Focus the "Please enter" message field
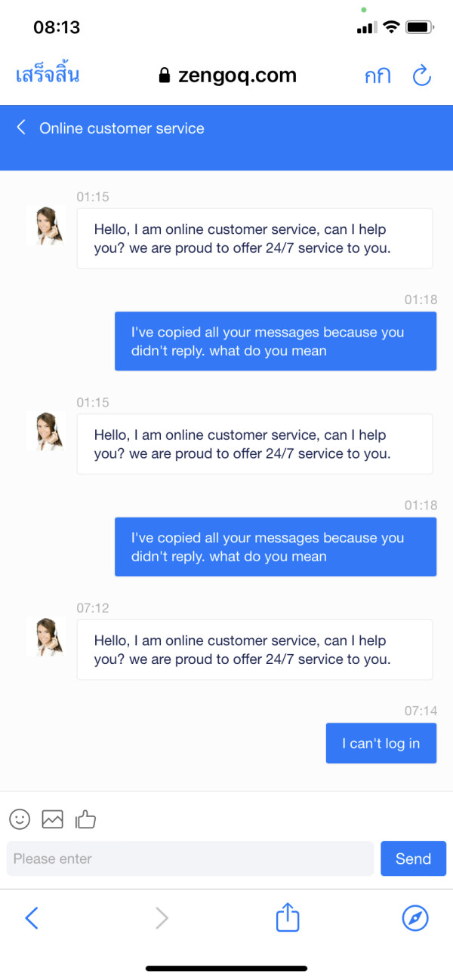The height and width of the screenshot is (980, 453). [x=190, y=859]
